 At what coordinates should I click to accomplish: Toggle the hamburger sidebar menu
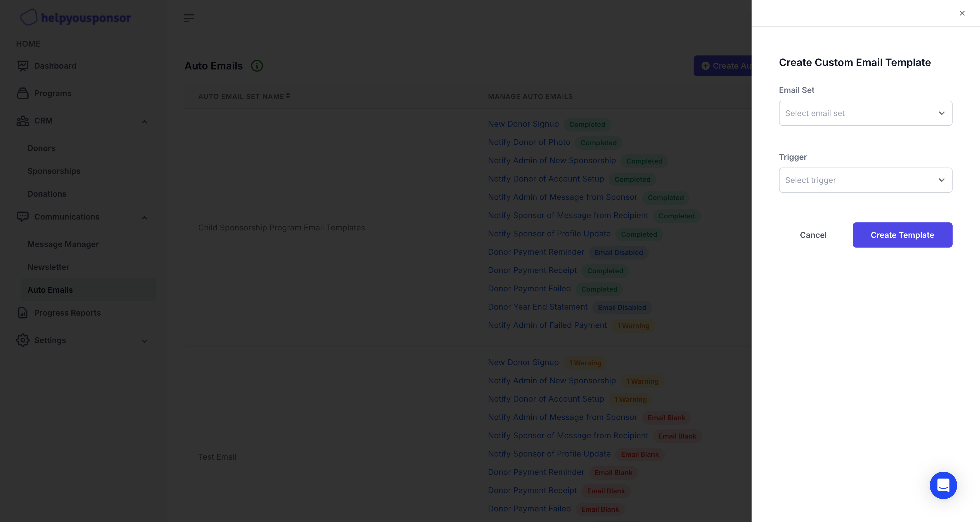click(189, 18)
